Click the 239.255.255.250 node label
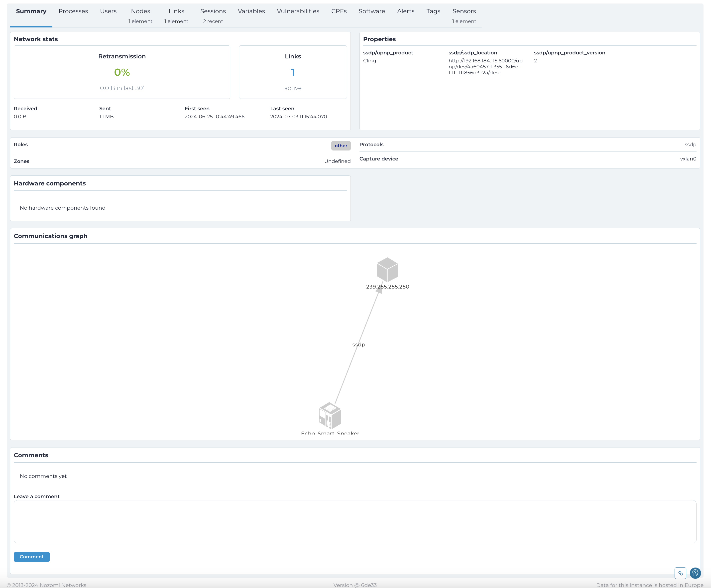Viewport: 711px width, 588px height. [x=388, y=287]
